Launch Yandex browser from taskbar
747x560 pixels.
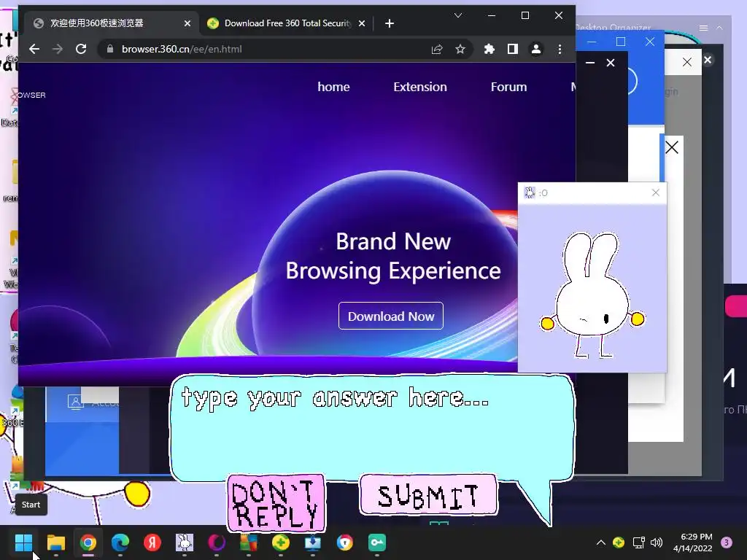152,542
